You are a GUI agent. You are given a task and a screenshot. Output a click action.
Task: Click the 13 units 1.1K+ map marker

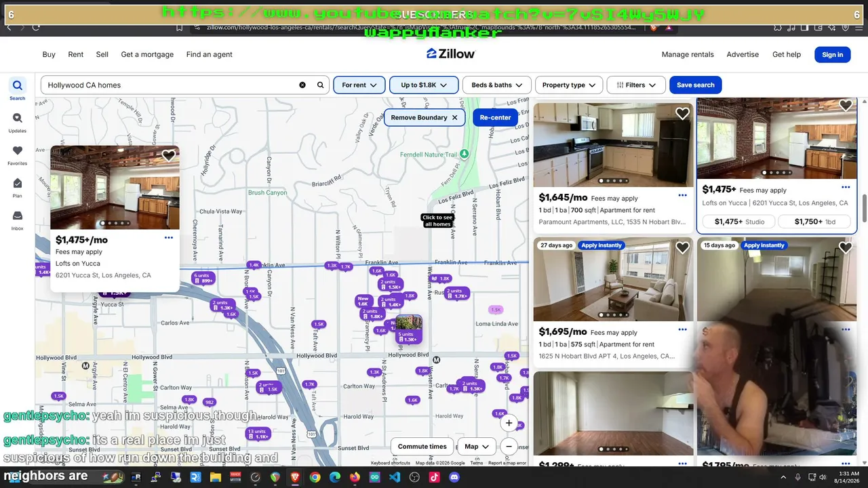[258, 434]
